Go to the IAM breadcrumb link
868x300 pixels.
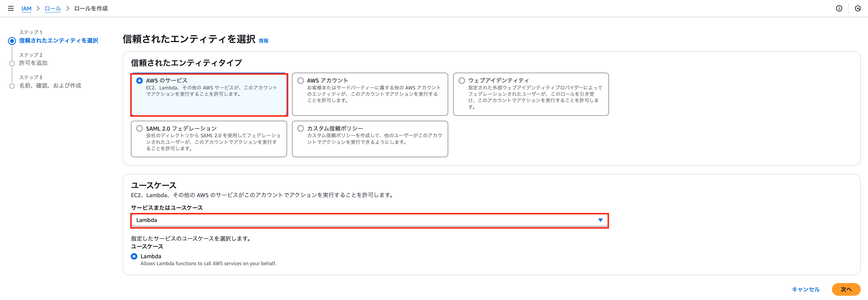tap(26, 8)
